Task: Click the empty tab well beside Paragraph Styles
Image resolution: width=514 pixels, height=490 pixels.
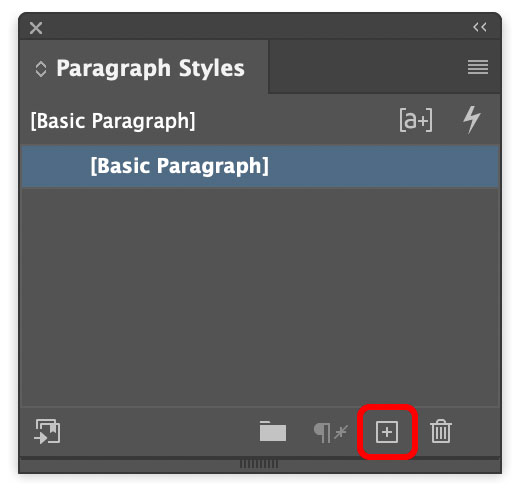Action: [x=367, y=67]
